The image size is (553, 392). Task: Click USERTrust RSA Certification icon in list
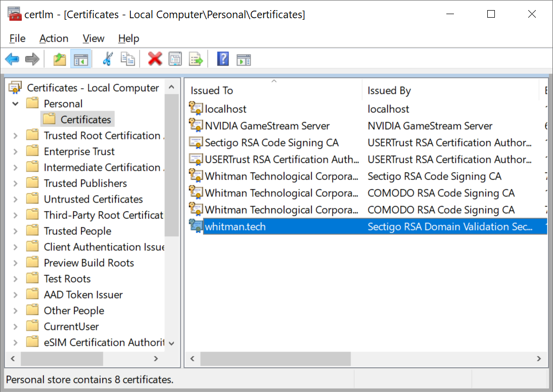(x=196, y=159)
